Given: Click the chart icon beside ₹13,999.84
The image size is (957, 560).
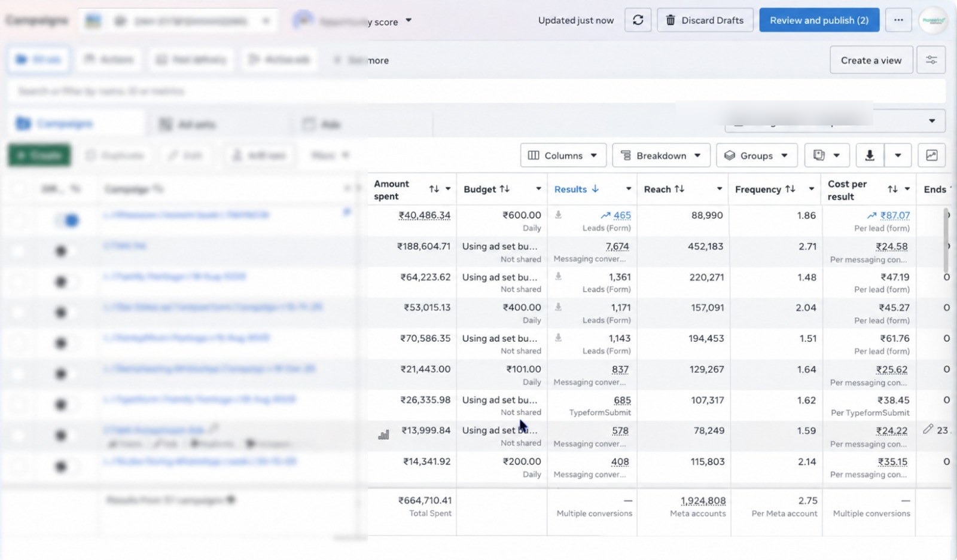Looking at the screenshot, I should 383,434.
